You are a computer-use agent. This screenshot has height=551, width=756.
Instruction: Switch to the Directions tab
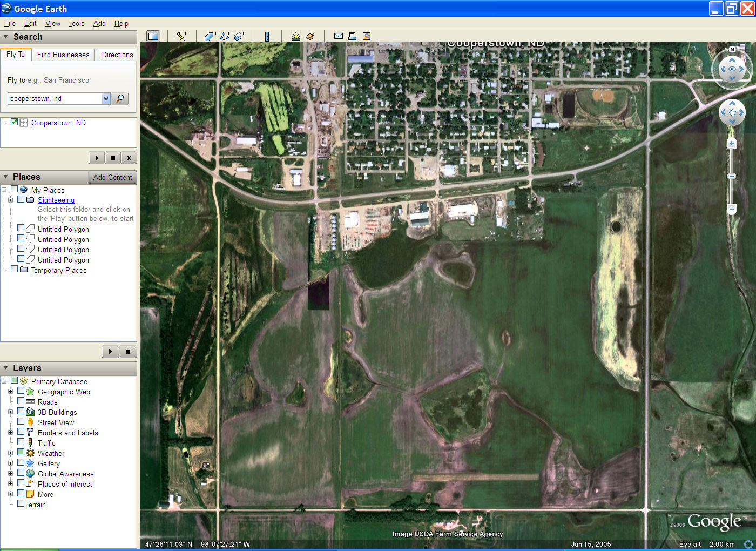click(117, 55)
